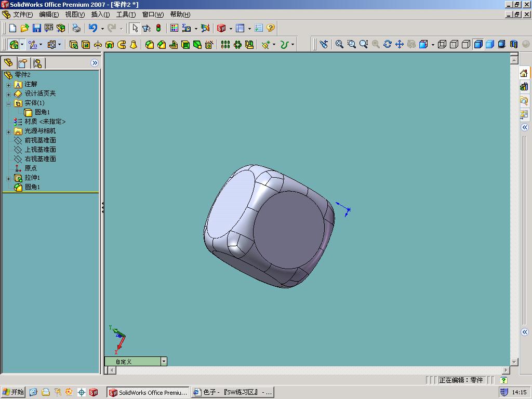Activate the Rotate View tool
This screenshot has width=532, height=399.
(x=388, y=45)
